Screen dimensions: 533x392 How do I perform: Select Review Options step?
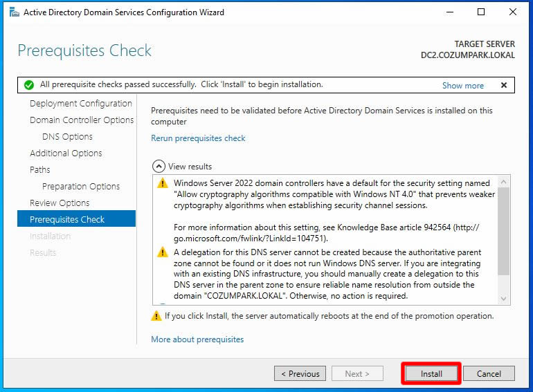coord(60,203)
